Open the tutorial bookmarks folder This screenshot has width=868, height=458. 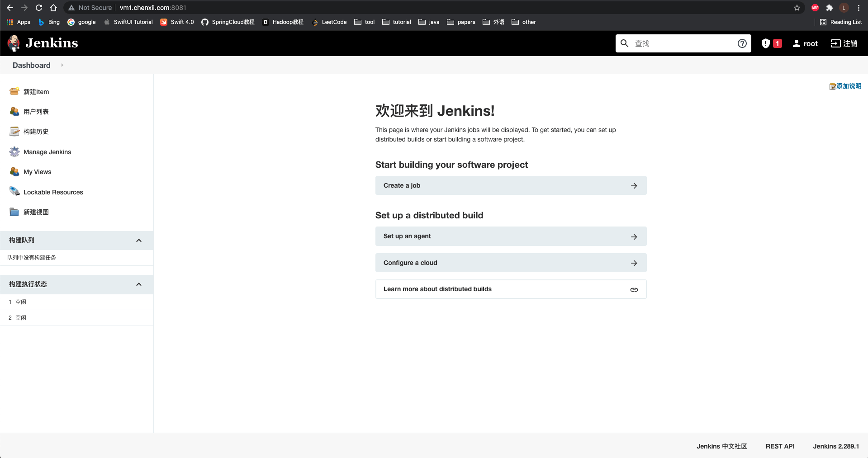point(397,22)
